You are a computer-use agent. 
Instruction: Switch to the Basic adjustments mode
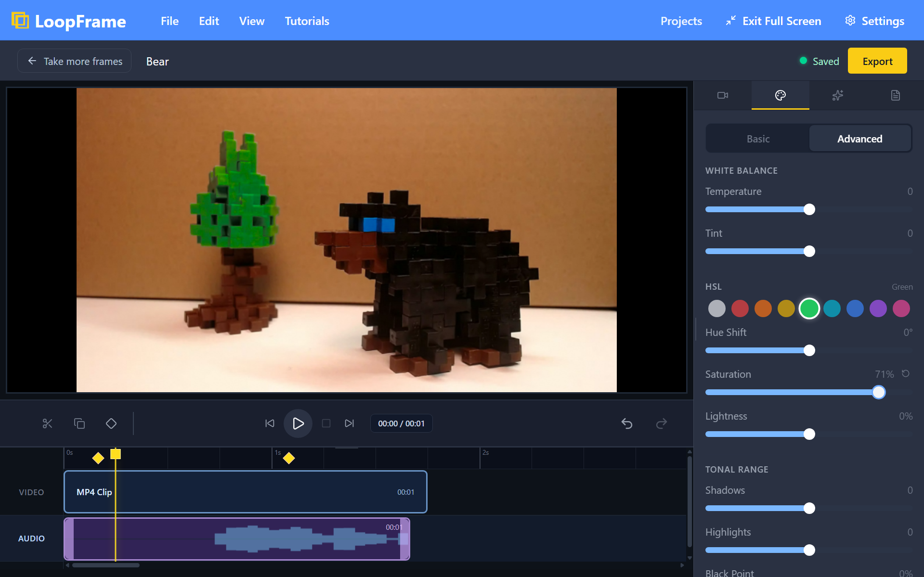pos(757,139)
